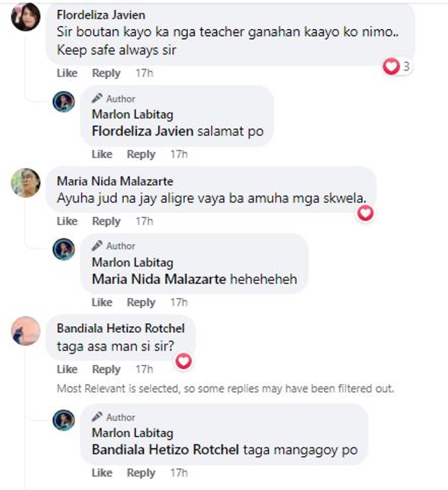Click heart reaction on Maria Nida's comment

point(366,214)
